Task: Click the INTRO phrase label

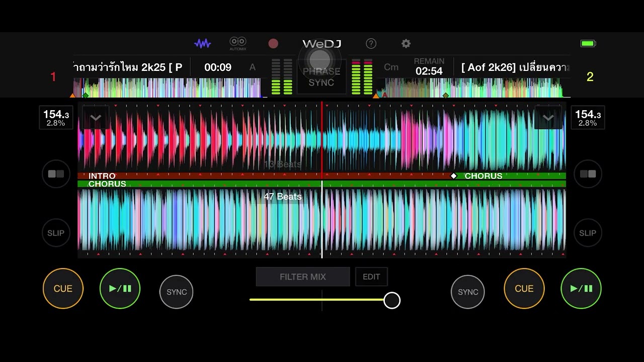Action: [102, 176]
